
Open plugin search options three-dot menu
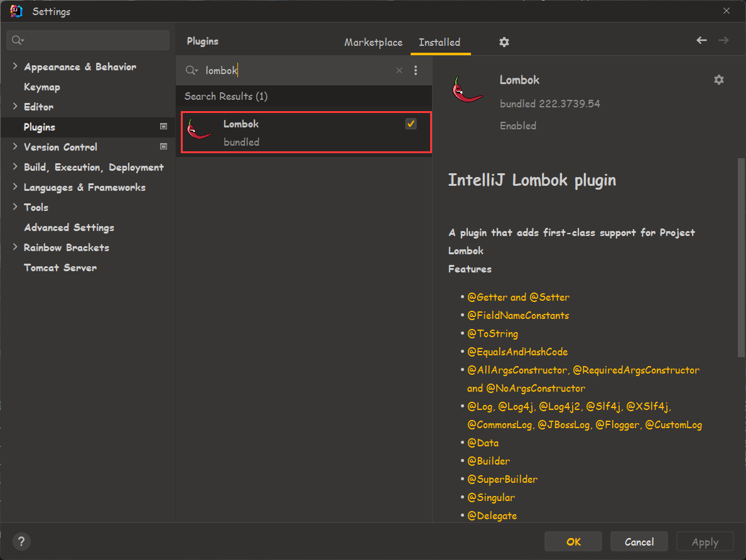[415, 70]
